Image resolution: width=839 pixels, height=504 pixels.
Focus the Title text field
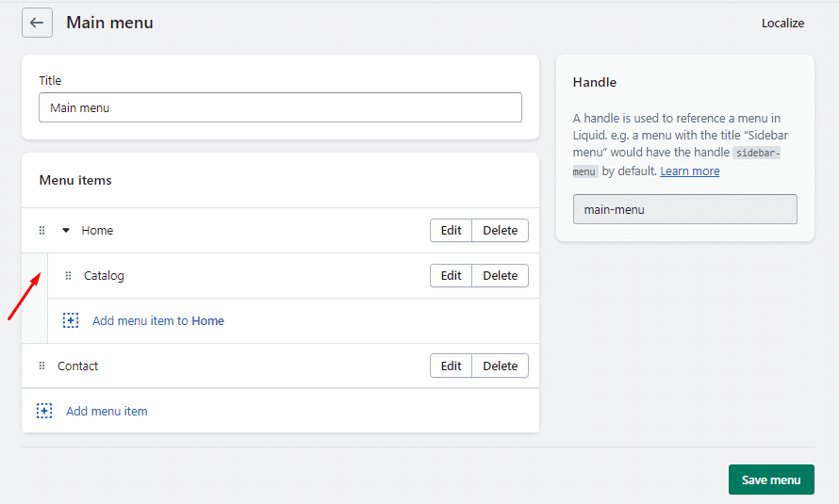280,107
